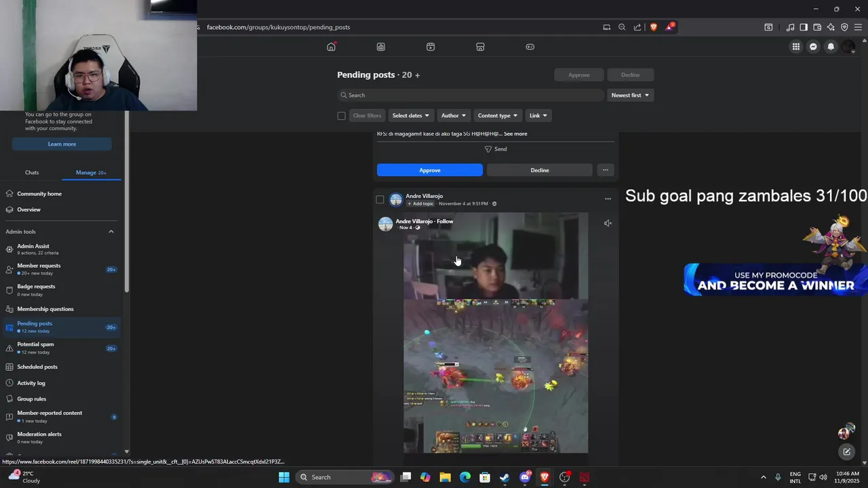868x488 pixels.
Task: Click the share page icon in address bar
Action: coord(637,27)
